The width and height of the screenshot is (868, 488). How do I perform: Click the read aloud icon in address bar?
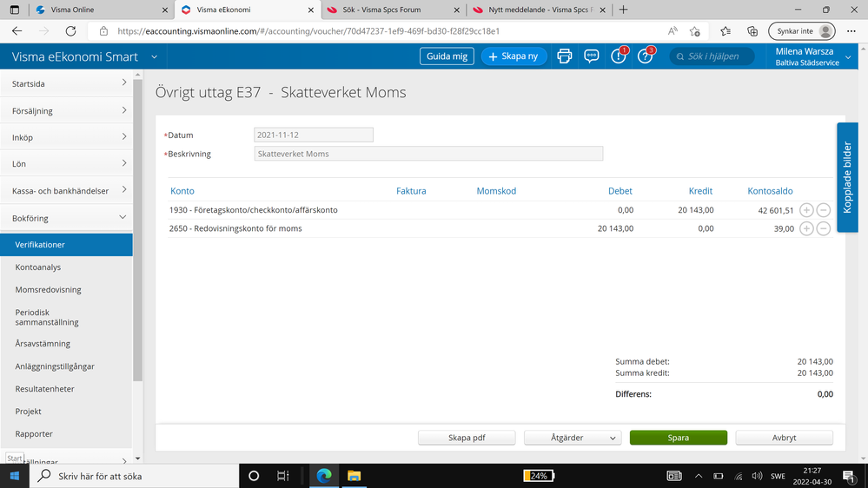coord(673,31)
